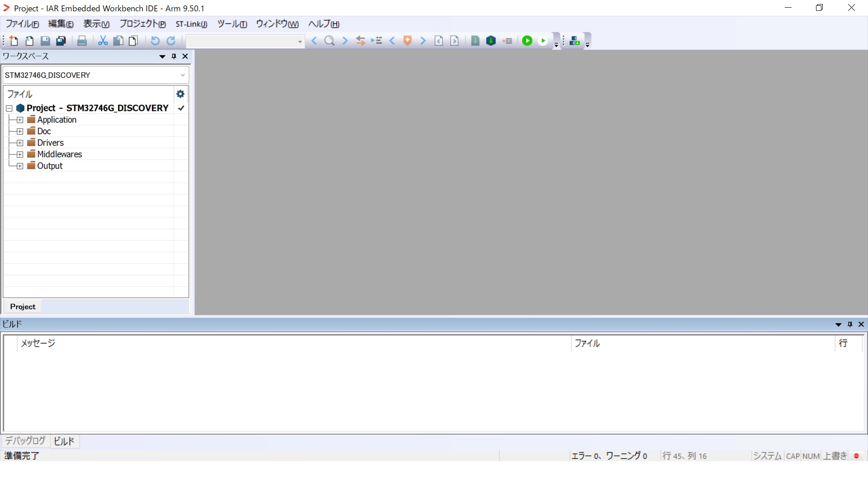Click the project active checkmark

click(x=181, y=108)
